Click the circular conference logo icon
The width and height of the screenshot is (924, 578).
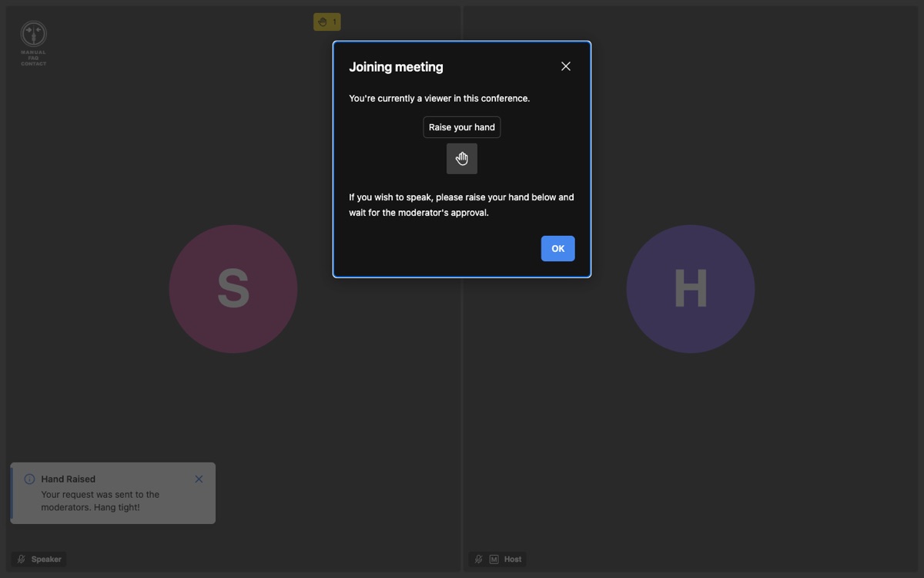(x=33, y=34)
